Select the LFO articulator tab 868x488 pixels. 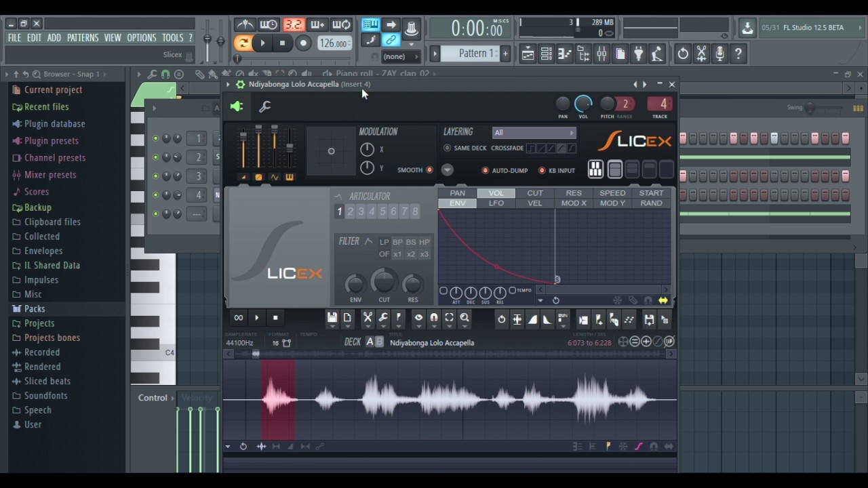pyautogui.click(x=496, y=203)
